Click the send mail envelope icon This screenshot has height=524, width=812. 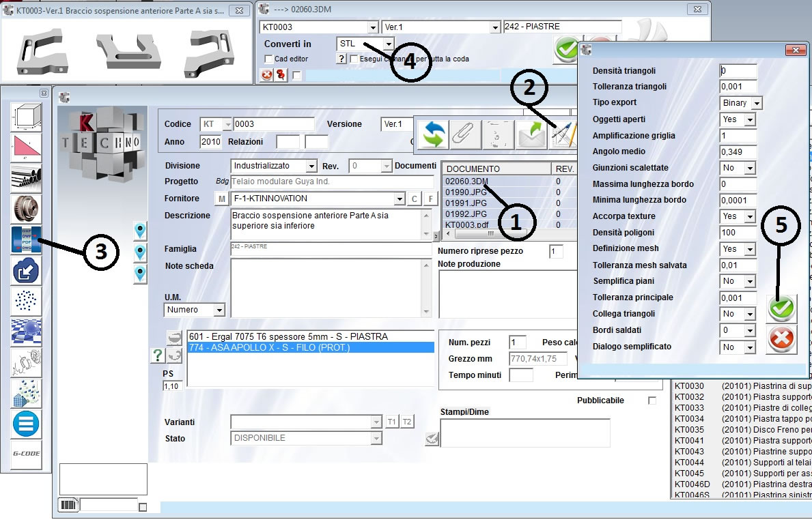531,134
